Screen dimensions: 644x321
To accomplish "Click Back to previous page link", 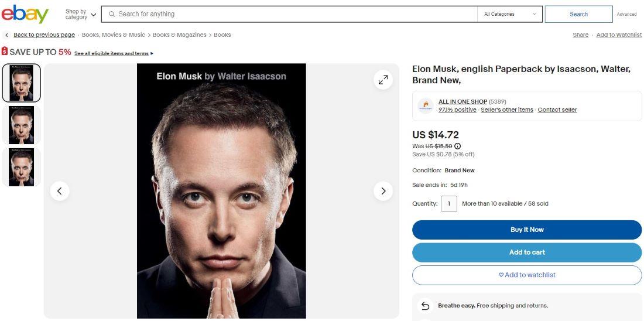I will [x=44, y=35].
